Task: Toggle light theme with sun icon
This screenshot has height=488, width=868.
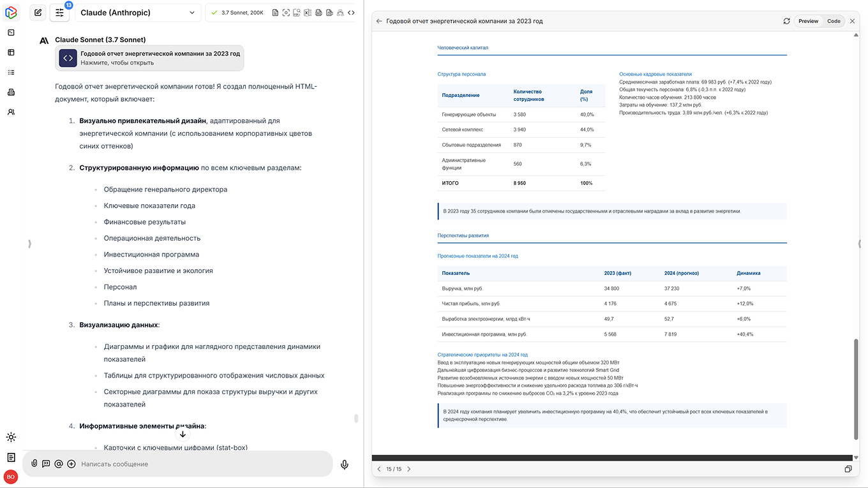Action: [11, 438]
